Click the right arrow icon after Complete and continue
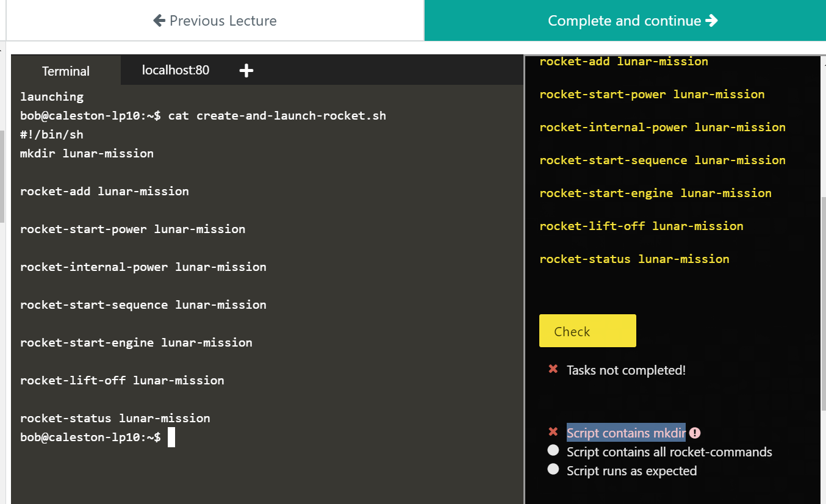Image resolution: width=826 pixels, height=504 pixels. 711,21
